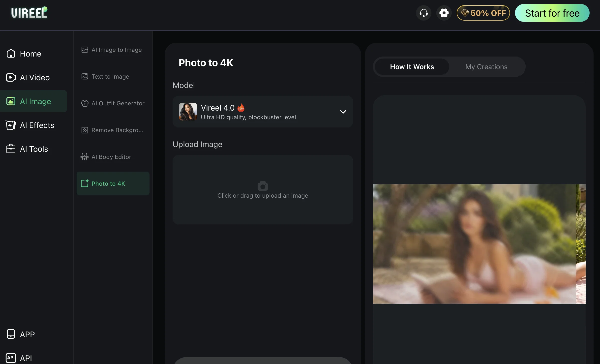Click the Upload Image label
Screen dimensions: 600x364
197,144
